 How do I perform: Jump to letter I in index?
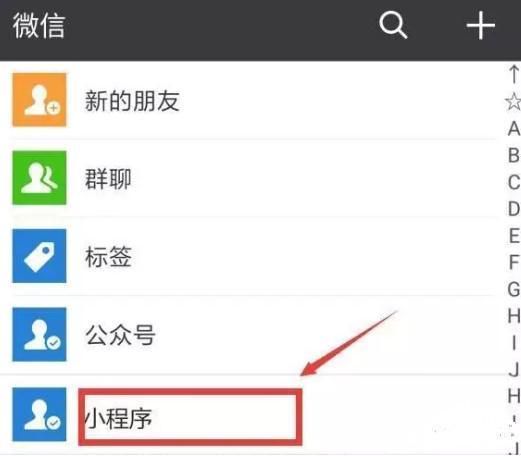tap(514, 343)
